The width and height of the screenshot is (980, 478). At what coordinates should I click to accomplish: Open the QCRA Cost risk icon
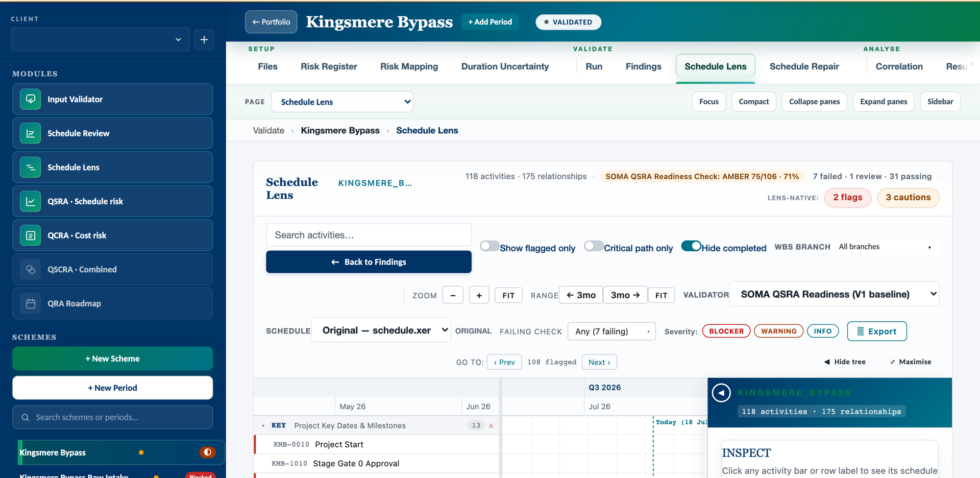(31, 235)
